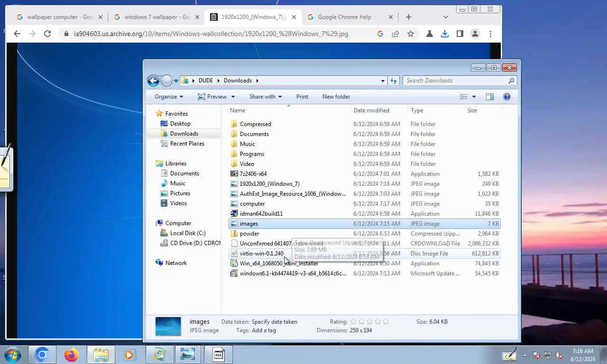Open Chrome downloads icon
The width and height of the screenshot is (607, 364).
point(445,34)
